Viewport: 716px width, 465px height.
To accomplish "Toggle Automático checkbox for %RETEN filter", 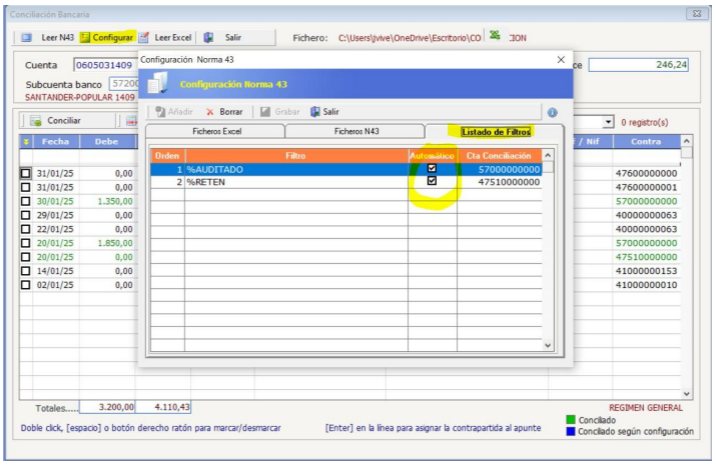I will (x=432, y=182).
